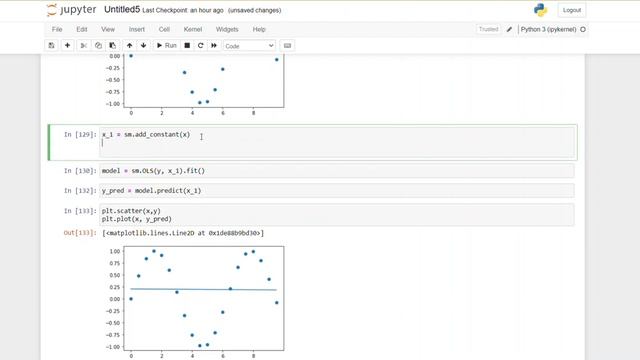
Task: Cut selected cells with scissors icon
Action: tap(84, 46)
